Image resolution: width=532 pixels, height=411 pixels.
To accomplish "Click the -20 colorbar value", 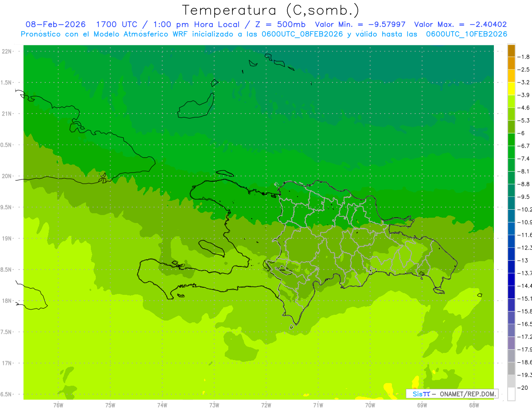I will coord(523,388).
